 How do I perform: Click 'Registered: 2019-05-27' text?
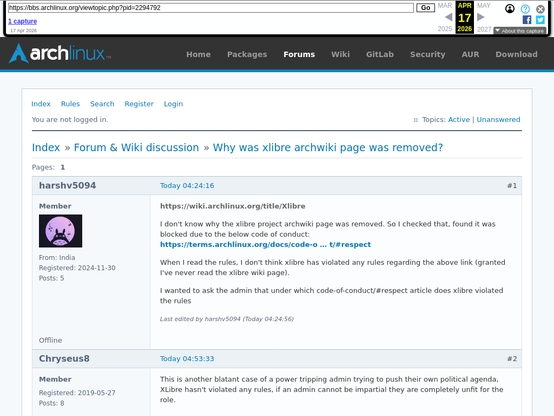[x=77, y=393]
